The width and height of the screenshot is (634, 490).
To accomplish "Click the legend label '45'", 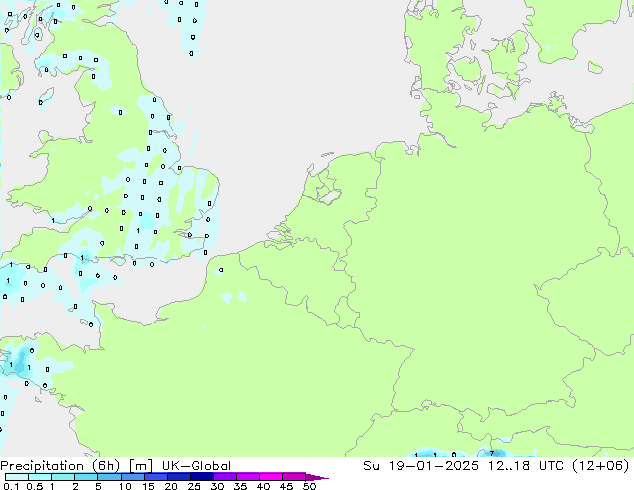I will pyautogui.click(x=286, y=486).
